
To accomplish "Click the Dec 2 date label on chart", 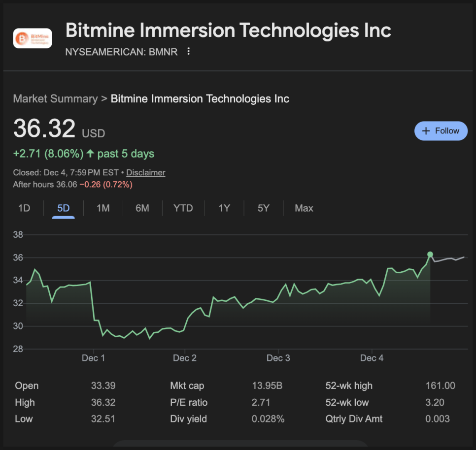I will click(x=185, y=358).
